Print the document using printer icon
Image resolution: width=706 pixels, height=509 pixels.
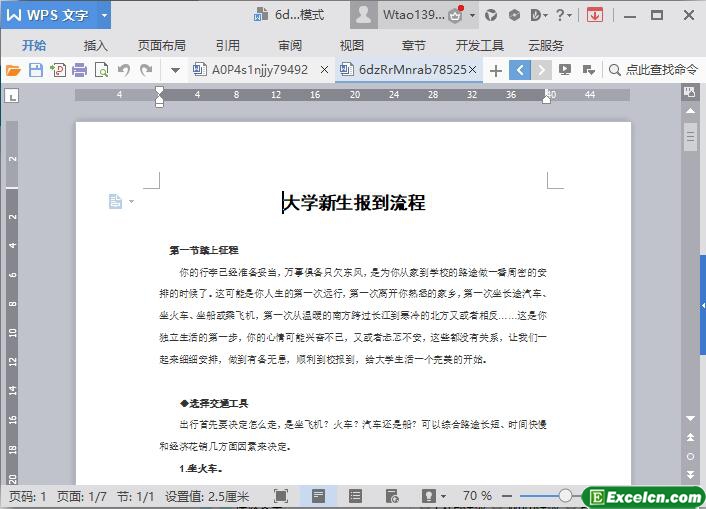point(80,70)
